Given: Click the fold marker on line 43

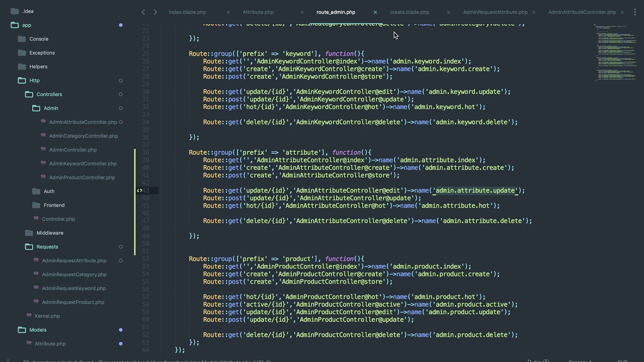Looking at the screenshot, I should pos(139,191).
